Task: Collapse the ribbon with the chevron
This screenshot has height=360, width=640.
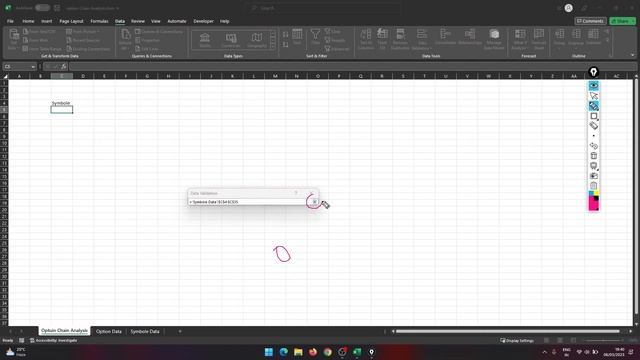Action: coord(633,56)
